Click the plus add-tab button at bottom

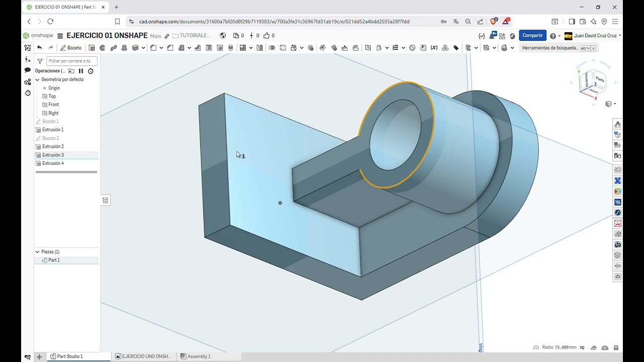coord(39,356)
